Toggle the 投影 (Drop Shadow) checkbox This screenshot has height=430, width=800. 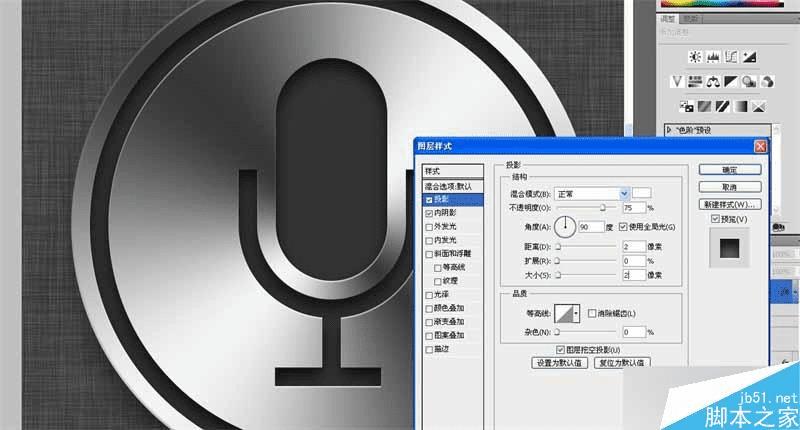(429, 200)
